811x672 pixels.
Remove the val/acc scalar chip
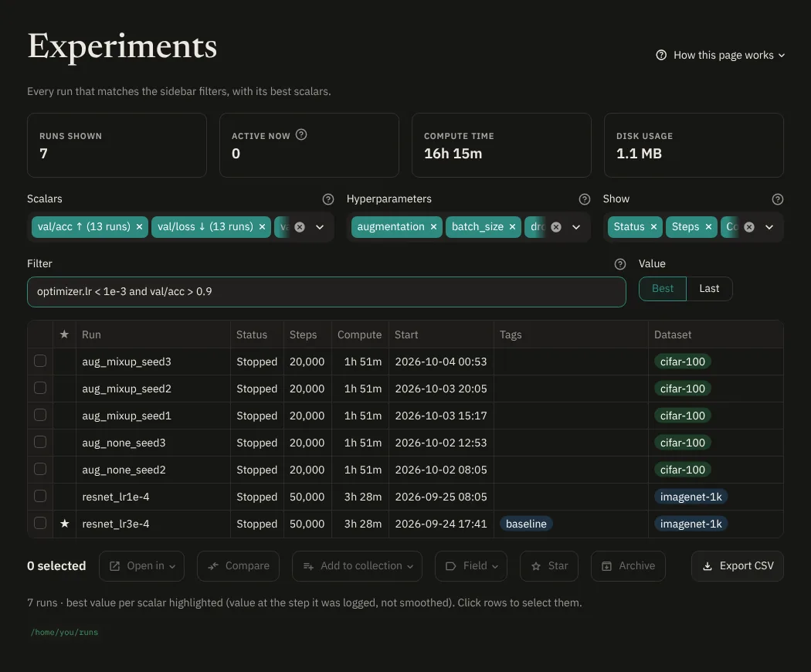click(x=139, y=227)
